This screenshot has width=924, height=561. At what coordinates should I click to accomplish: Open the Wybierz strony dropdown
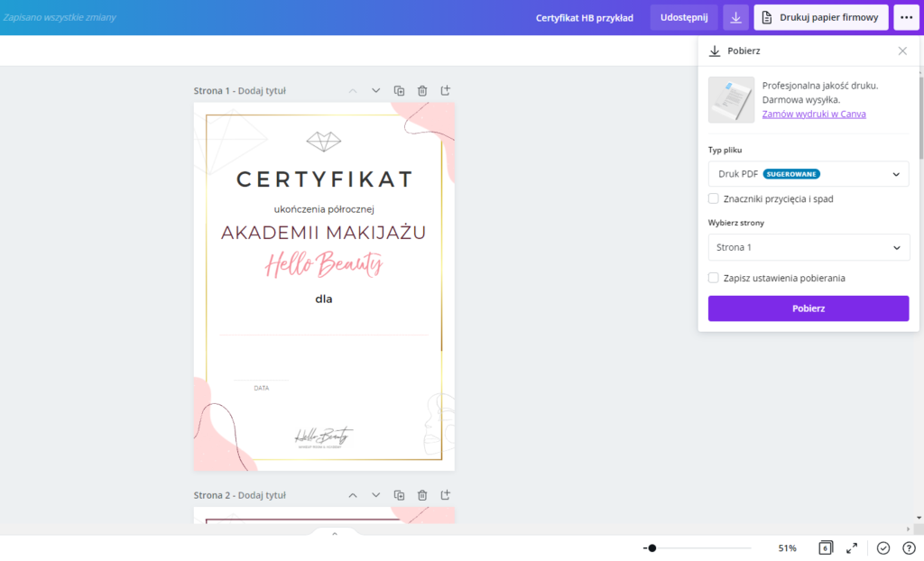pyautogui.click(x=808, y=247)
